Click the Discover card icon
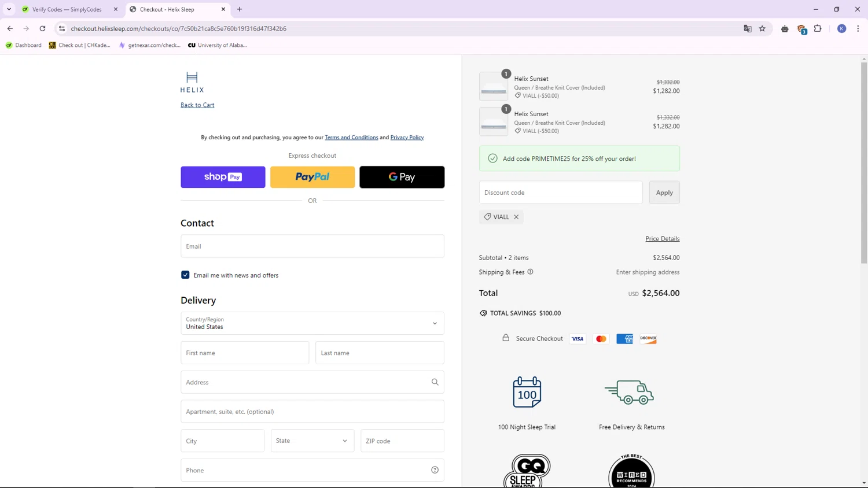The height and width of the screenshot is (488, 868). point(648,339)
